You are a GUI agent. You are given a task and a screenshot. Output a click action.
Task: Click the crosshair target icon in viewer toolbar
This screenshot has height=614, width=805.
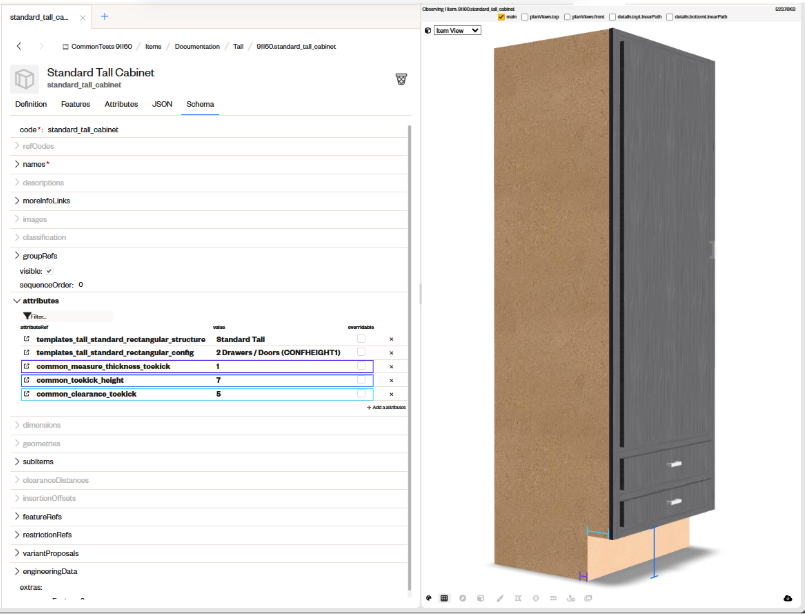[535, 598]
